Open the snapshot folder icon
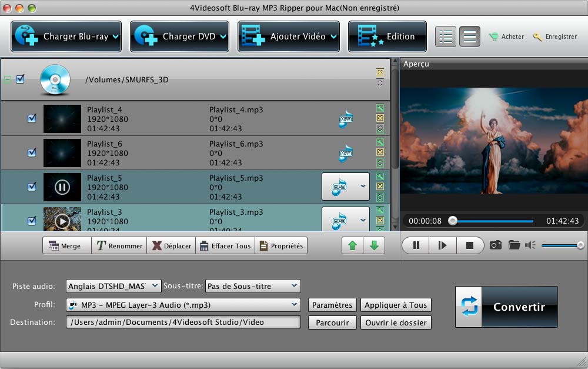This screenshot has width=588, height=369. [x=514, y=245]
